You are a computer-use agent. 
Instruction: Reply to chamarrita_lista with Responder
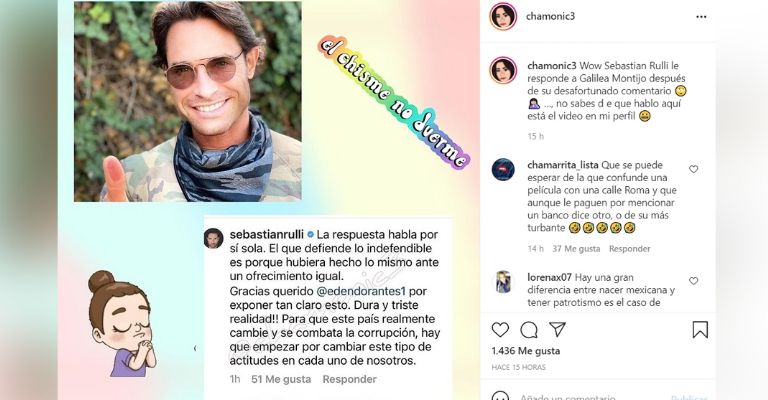(629, 249)
